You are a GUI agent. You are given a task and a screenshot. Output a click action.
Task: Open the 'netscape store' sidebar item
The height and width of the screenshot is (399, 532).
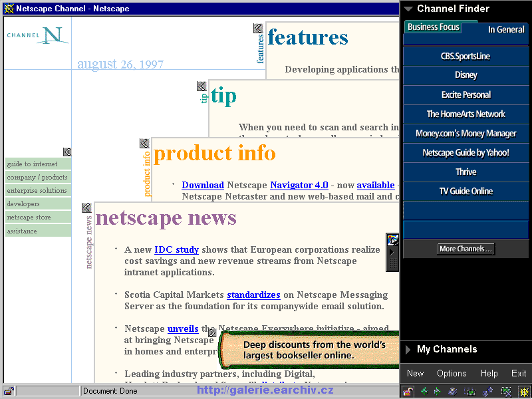[x=38, y=217]
